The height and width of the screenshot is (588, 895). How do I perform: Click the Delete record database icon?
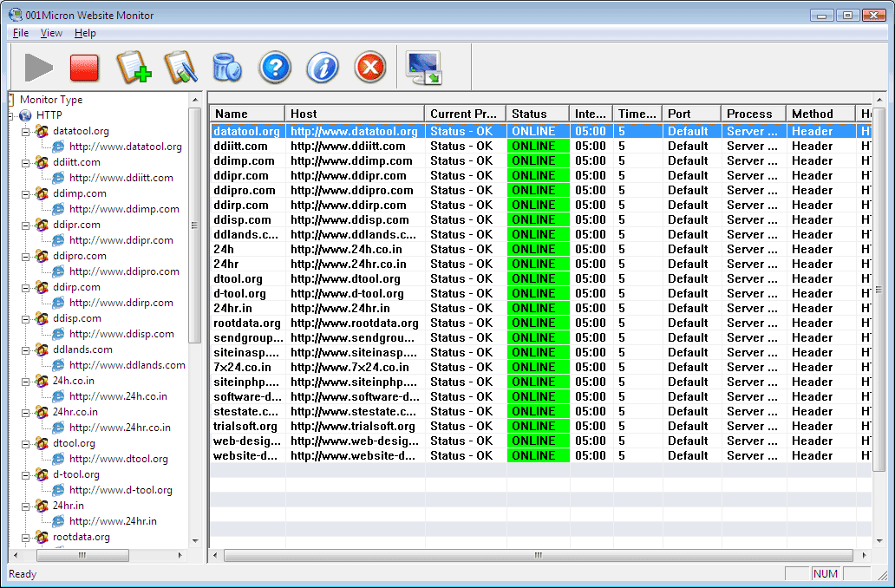click(x=226, y=67)
